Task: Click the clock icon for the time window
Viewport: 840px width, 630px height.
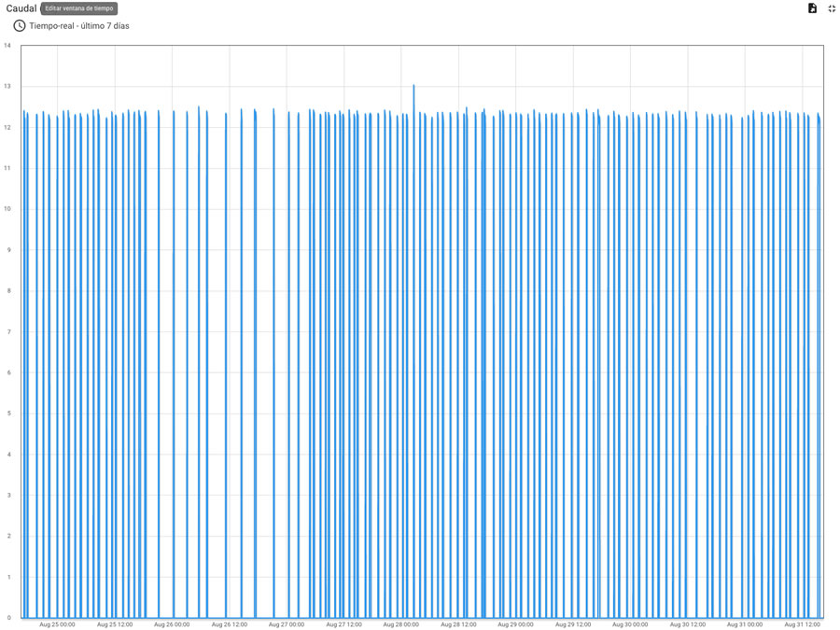Action: click(19, 26)
